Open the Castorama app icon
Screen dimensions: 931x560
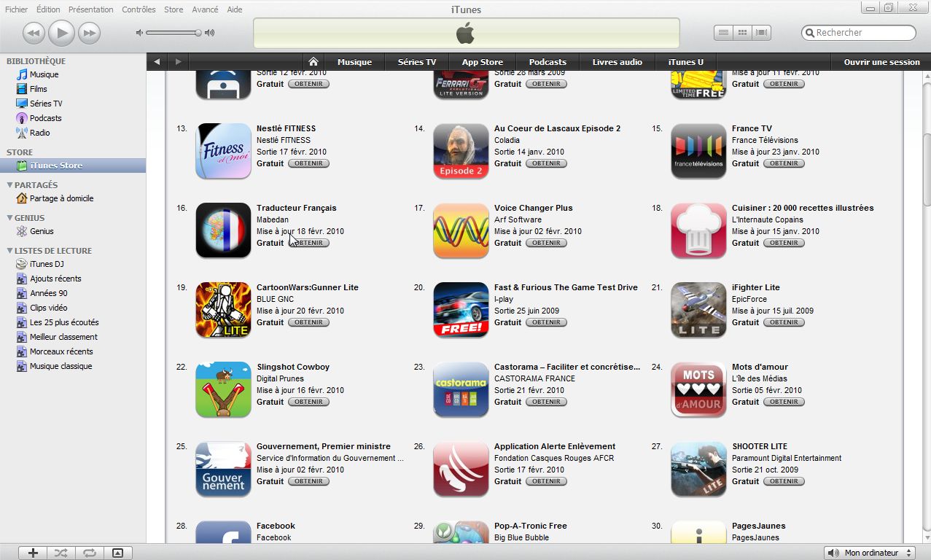[461, 389]
